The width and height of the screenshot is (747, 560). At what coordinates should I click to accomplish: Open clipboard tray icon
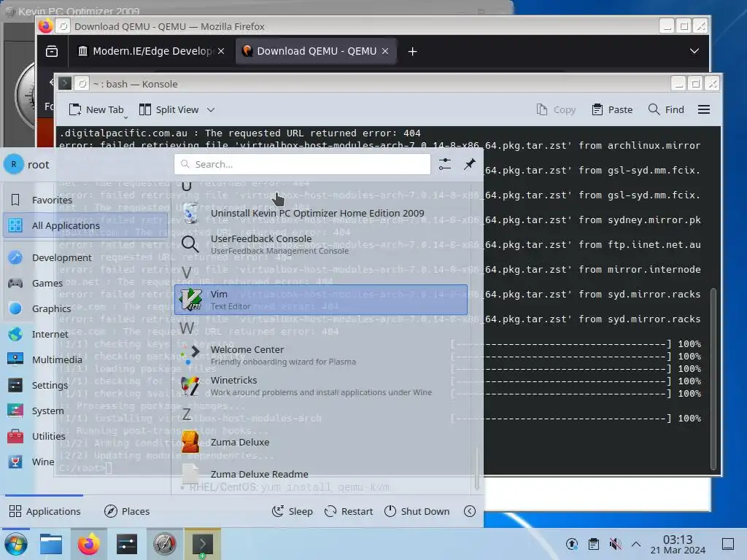point(594,544)
